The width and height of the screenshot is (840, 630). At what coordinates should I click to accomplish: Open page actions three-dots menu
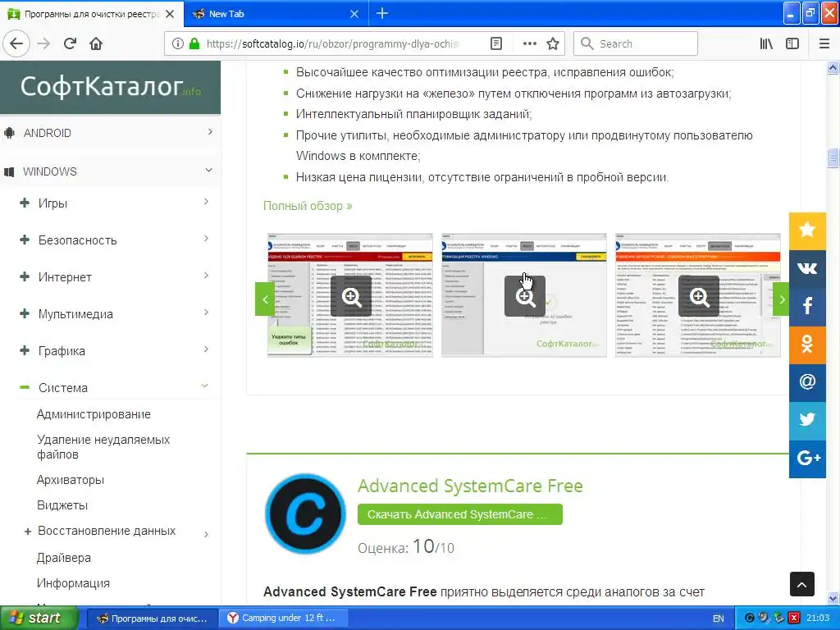tap(529, 43)
